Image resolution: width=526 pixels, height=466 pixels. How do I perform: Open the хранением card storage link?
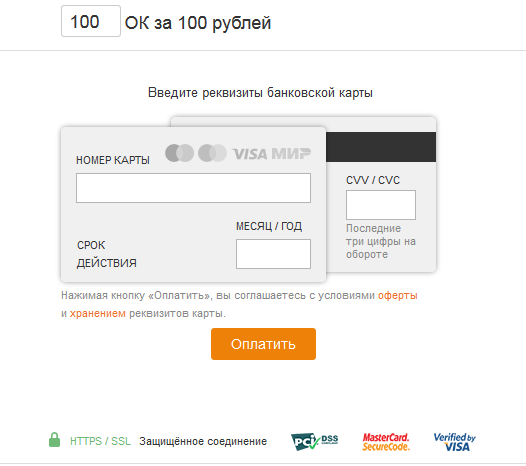click(98, 313)
